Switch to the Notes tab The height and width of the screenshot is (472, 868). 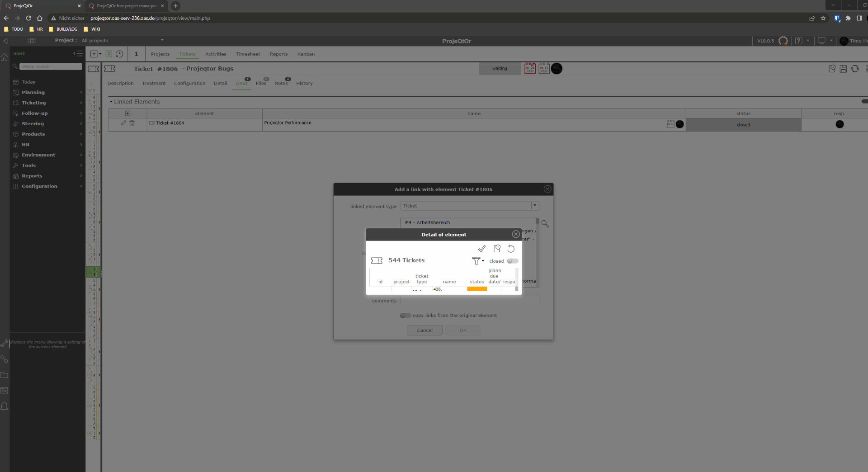[281, 83]
